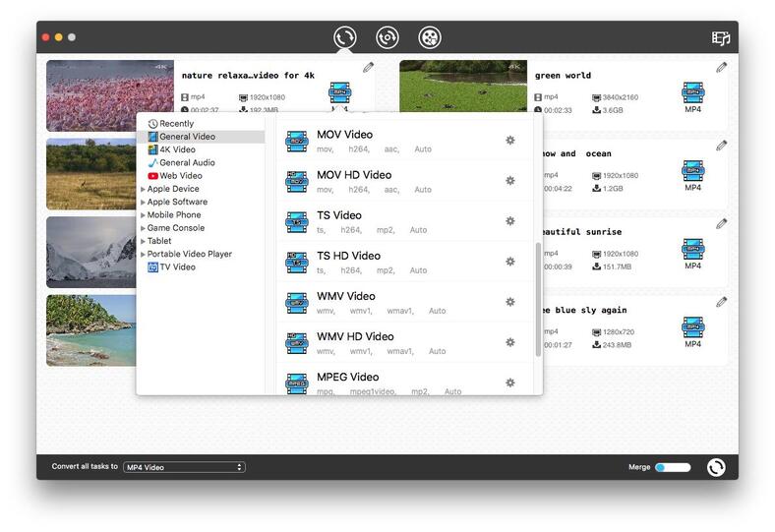Screen dimensions: 775x532
Task: Click the edit pencil for nature relaxa video
Action: [368, 67]
